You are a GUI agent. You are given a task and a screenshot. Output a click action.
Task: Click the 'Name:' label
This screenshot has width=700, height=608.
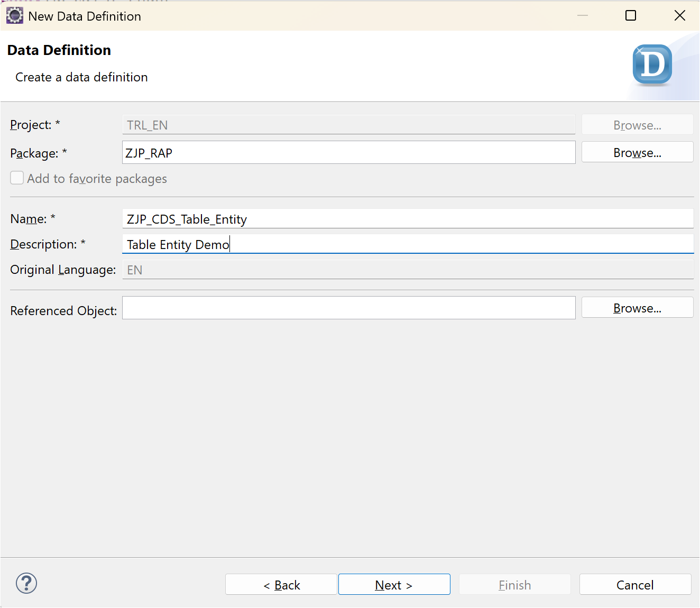[33, 219]
